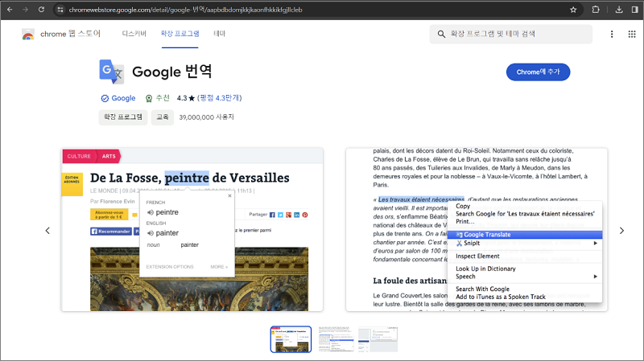Screen dimensions: 644x361
Task: Toggle the browser side panel icon
Action: pyautogui.click(x=634, y=10)
